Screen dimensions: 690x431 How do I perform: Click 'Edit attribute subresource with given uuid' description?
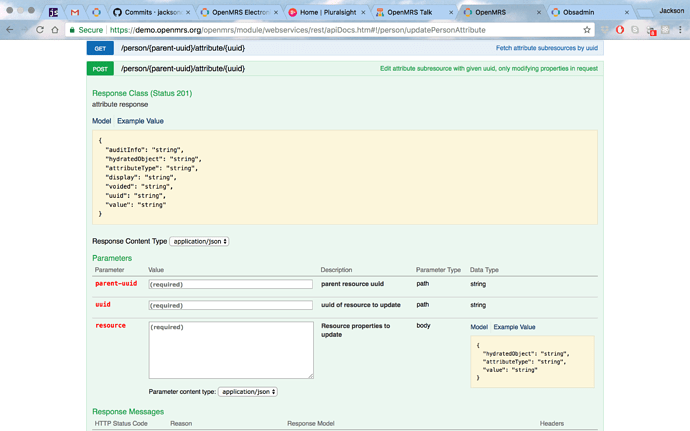click(489, 69)
